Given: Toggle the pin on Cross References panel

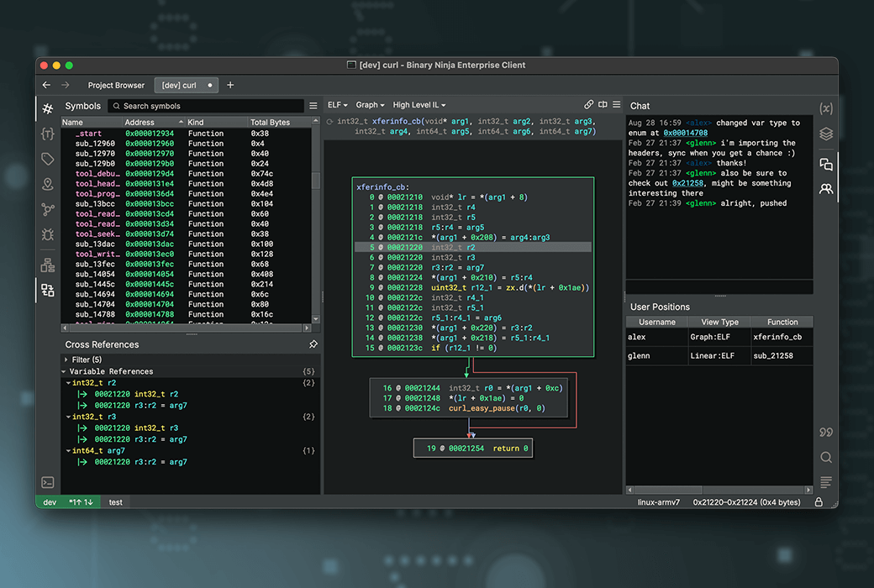Looking at the screenshot, I should coord(313,344).
